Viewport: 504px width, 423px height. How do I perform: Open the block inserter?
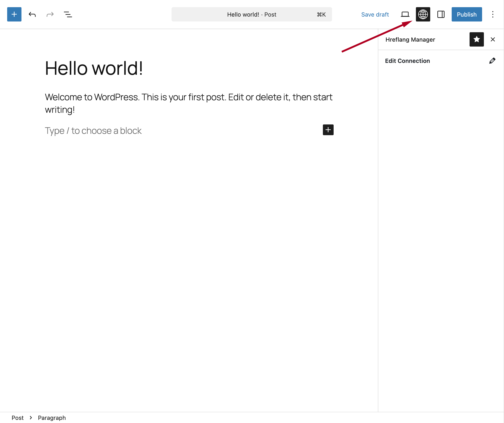[x=14, y=14]
